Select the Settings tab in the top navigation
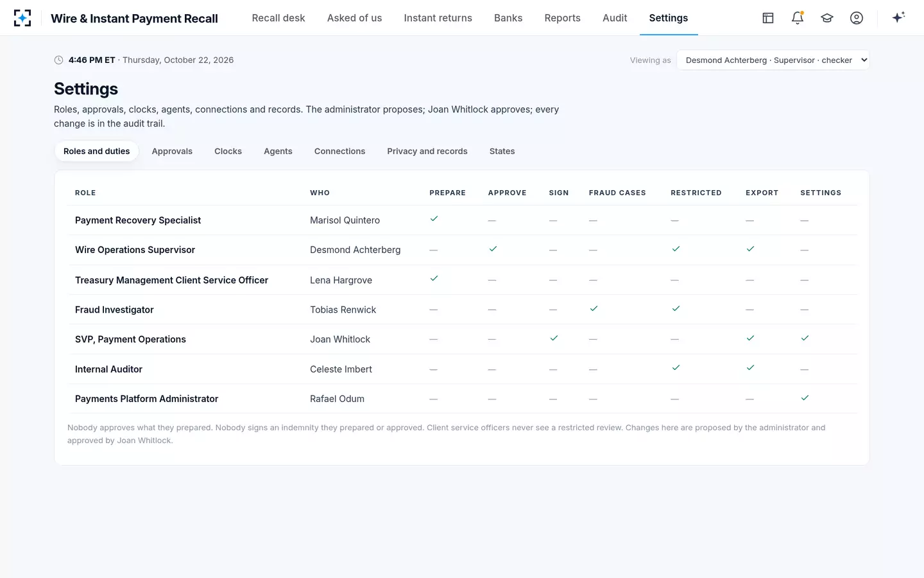The image size is (924, 578). pyautogui.click(x=669, y=18)
